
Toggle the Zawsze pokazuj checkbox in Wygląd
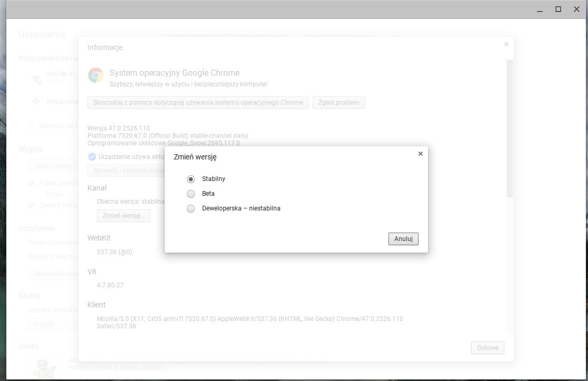32,205
